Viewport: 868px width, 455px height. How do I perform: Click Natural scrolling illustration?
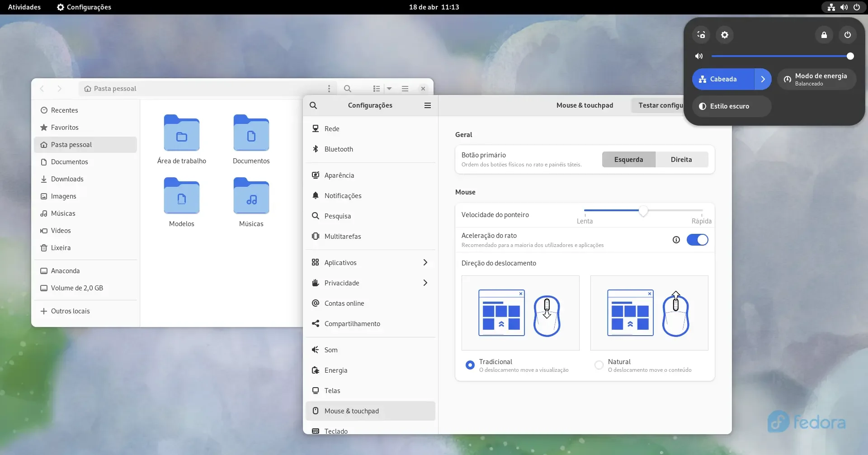click(x=649, y=313)
